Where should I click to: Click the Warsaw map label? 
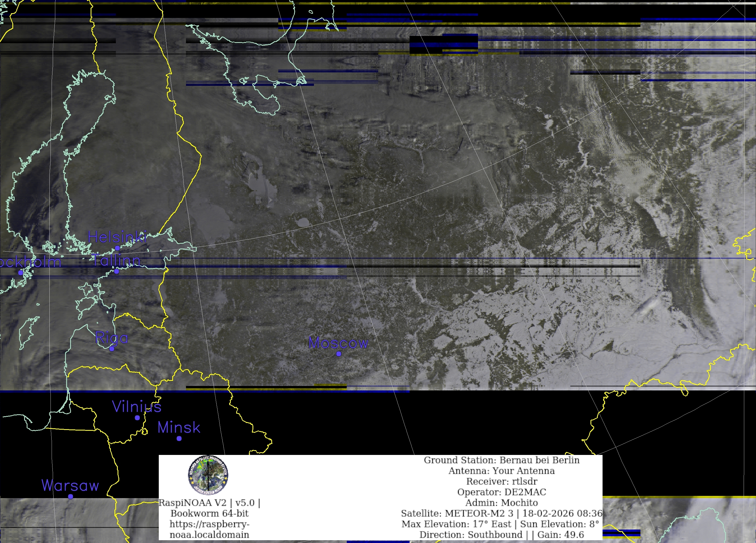(x=70, y=485)
